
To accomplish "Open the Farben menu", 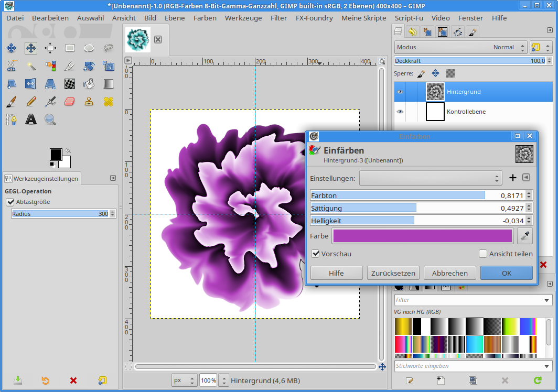I will (205, 18).
